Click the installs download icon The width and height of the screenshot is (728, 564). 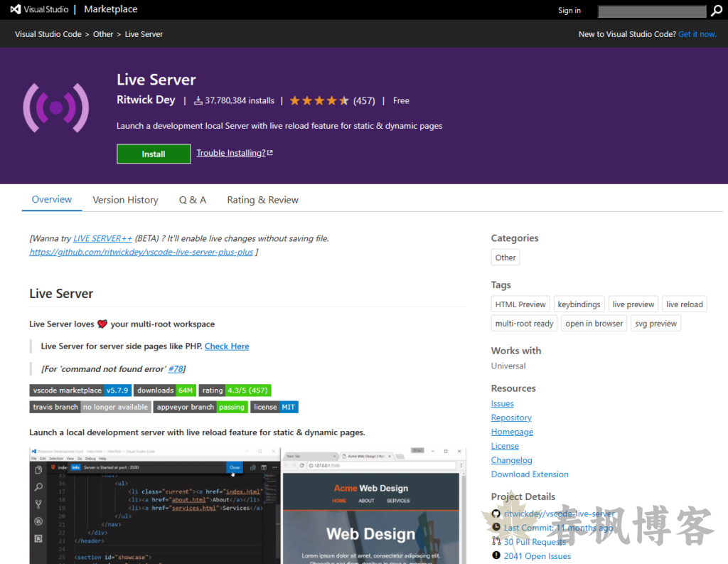pyautogui.click(x=198, y=101)
